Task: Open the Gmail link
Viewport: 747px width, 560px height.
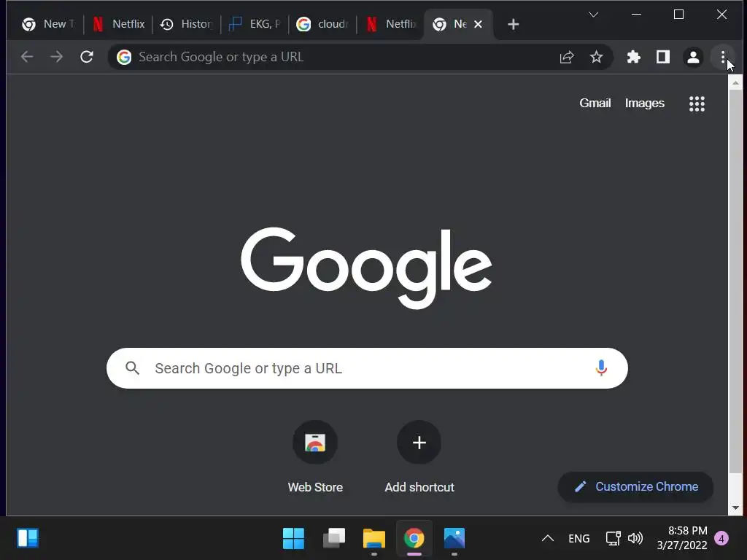Action: (595, 104)
